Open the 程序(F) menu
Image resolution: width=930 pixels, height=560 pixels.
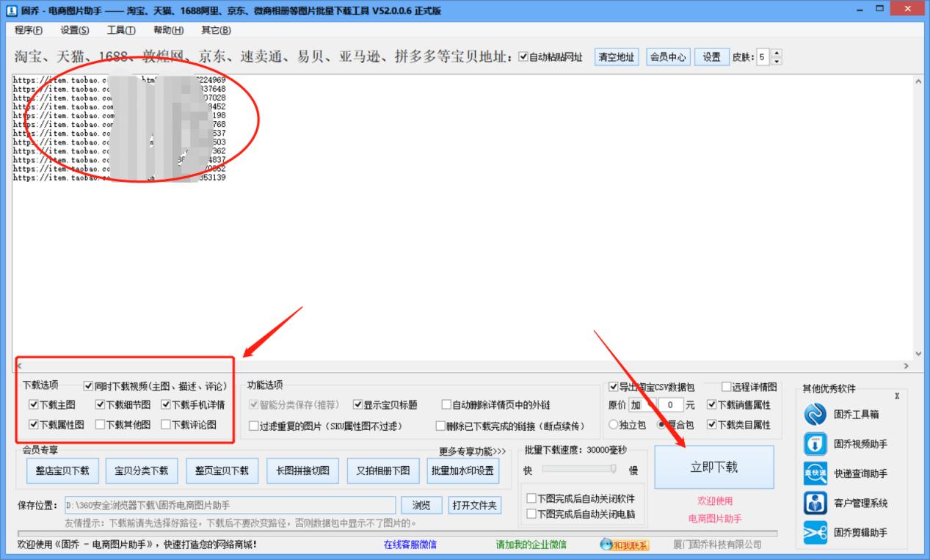[29, 30]
